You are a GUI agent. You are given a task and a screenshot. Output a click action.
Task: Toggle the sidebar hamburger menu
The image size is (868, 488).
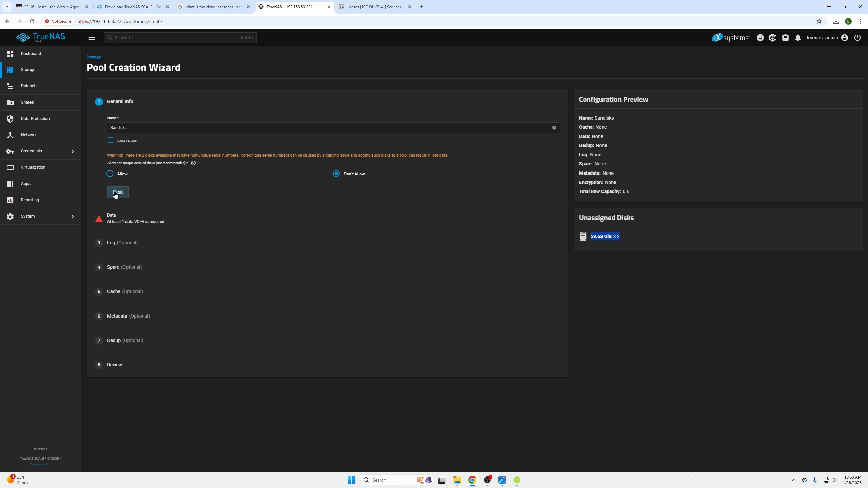[92, 38]
